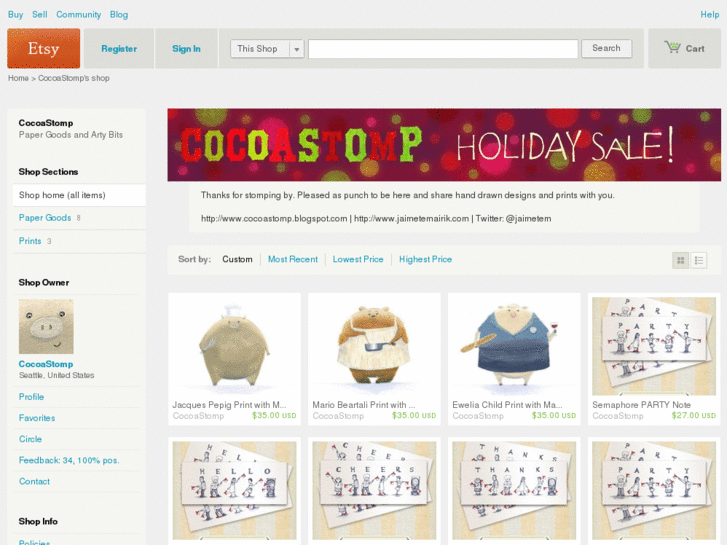This screenshot has width=727, height=545.
Task: Open the shopping Cart icon
Action: point(672,47)
